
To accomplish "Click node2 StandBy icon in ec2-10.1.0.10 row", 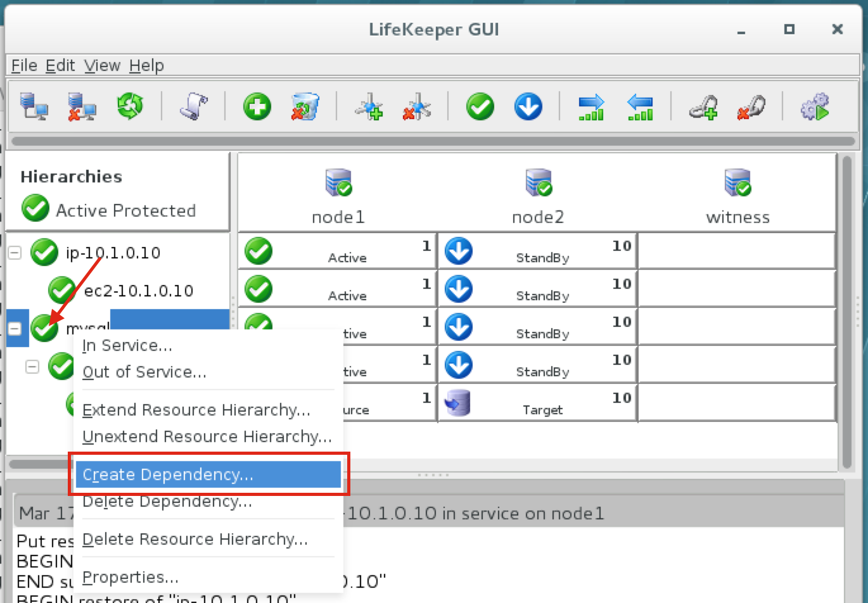I will 459,289.
